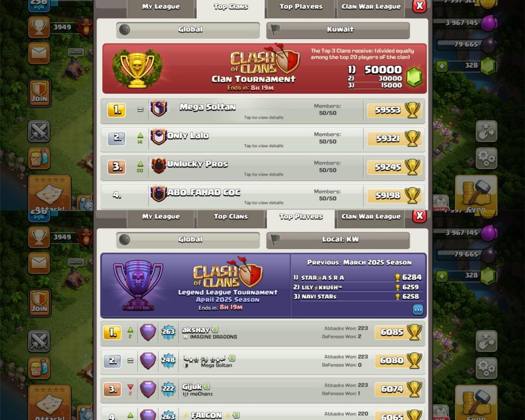Screen dimensions: 525x420
Task: Click the ABO_FAHAD COC clan badge
Action: point(158,194)
